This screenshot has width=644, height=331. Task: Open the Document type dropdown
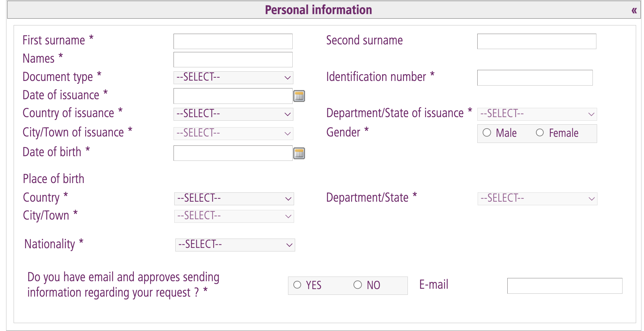coord(233,77)
